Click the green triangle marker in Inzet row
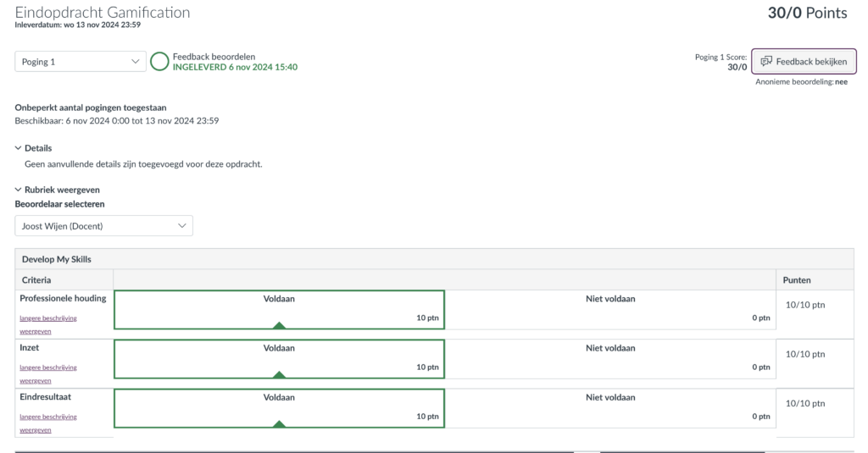The height and width of the screenshot is (453, 868). pos(279,374)
